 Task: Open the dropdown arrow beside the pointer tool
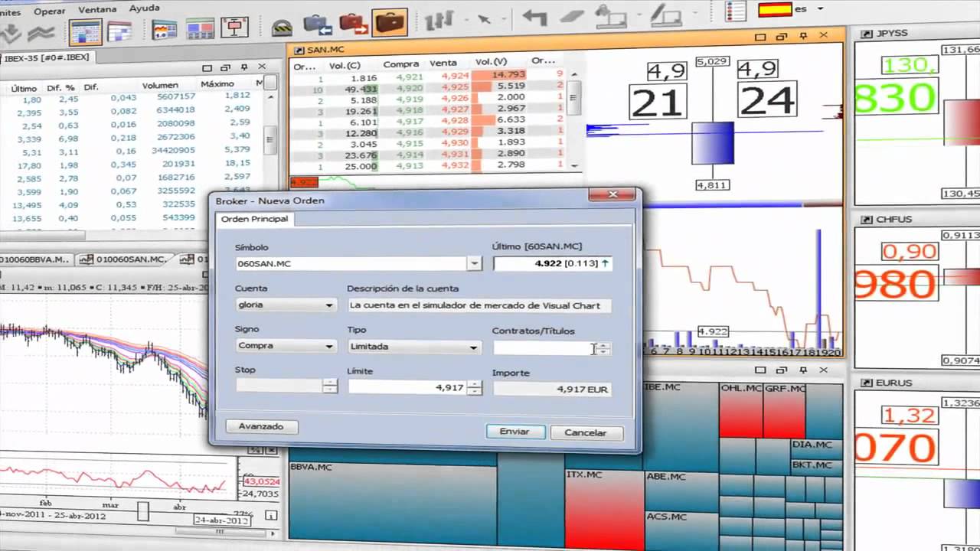click(505, 18)
